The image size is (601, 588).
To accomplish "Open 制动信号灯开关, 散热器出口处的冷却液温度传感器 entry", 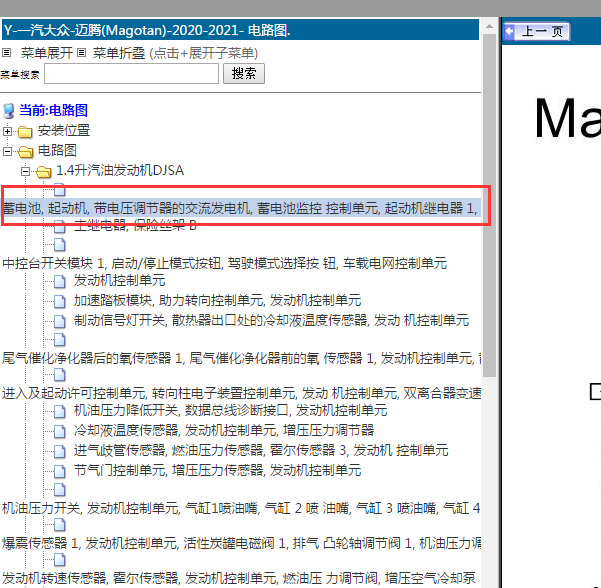I will 271,320.
